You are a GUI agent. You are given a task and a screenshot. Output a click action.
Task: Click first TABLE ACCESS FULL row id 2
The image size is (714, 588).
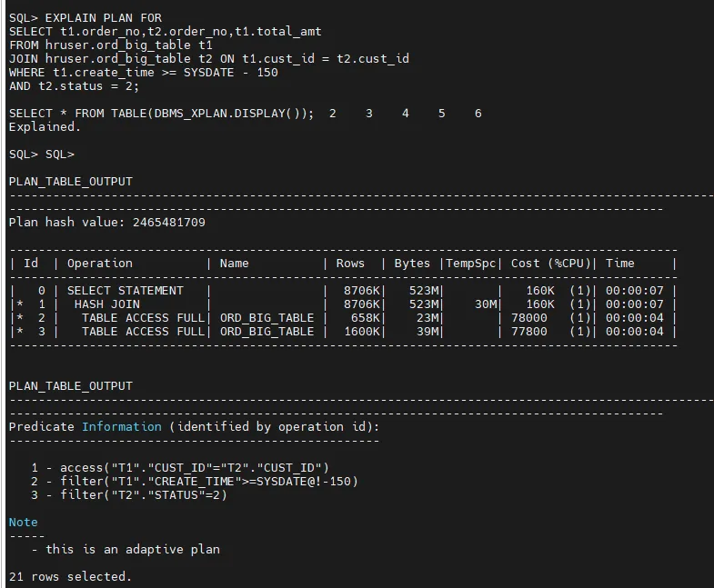coord(344,318)
